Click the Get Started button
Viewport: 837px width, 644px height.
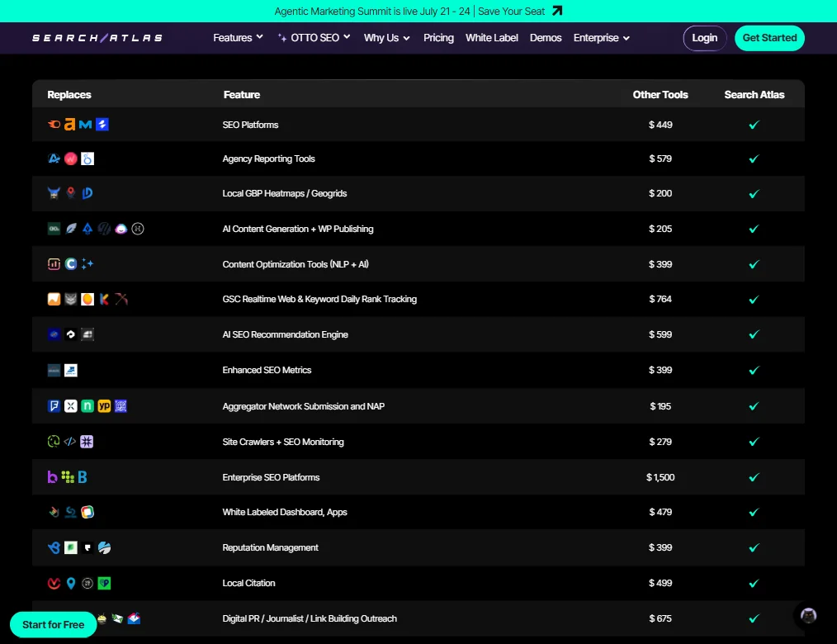tap(769, 38)
